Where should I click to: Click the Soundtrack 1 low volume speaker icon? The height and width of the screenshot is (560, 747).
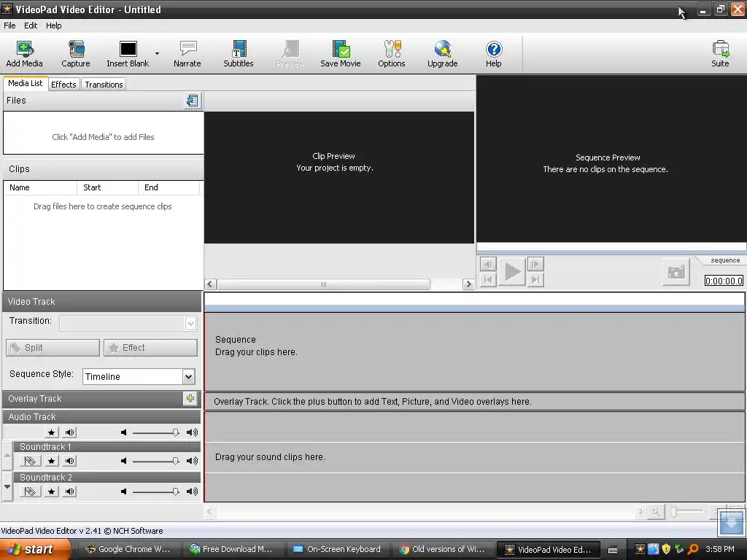(124, 461)
